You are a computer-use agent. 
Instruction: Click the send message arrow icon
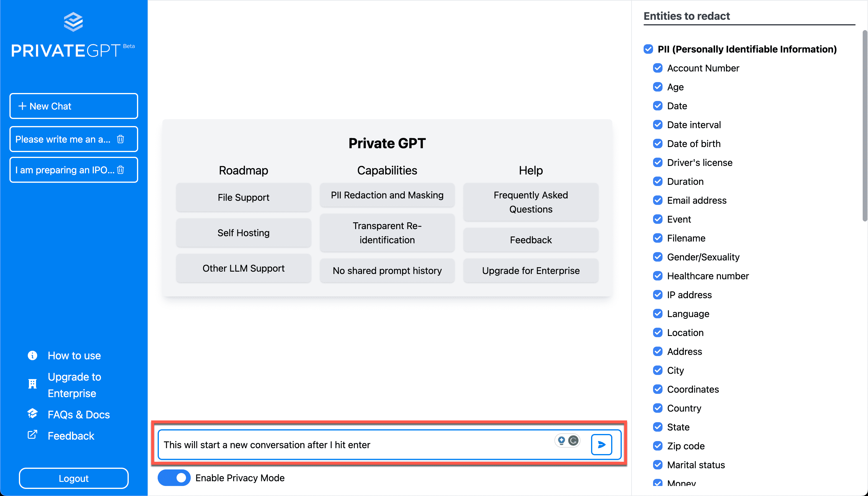tap(601, 444)
